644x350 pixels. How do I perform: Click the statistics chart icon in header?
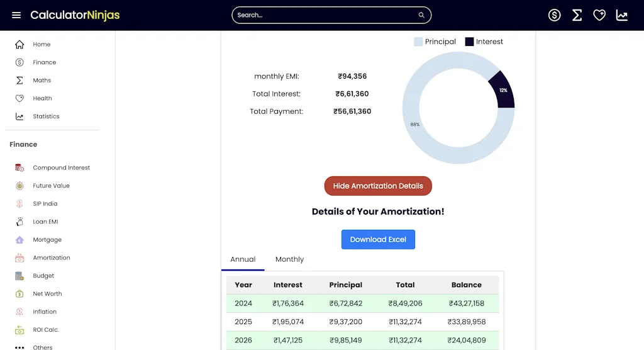click(622, 15)
